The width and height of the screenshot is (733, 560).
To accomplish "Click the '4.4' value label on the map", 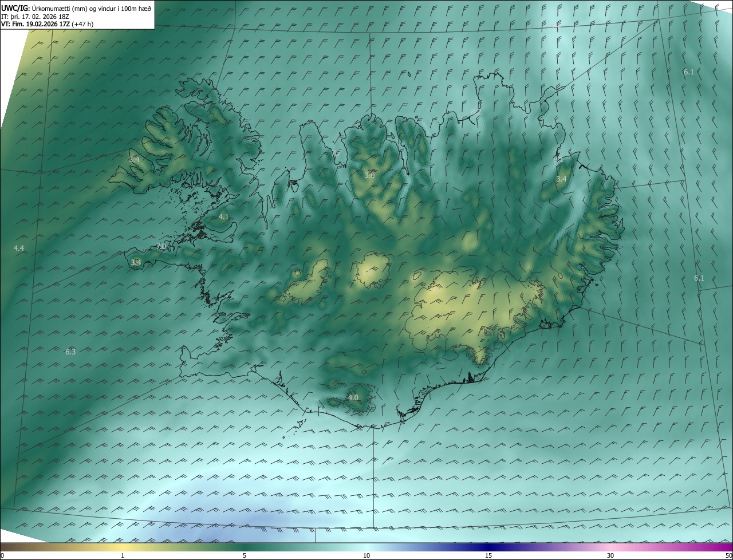I will tap(19, 248).
